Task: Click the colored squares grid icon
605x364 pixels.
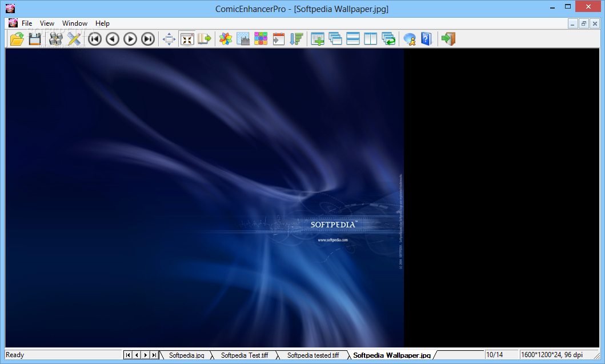Action: tap(261, 39)
